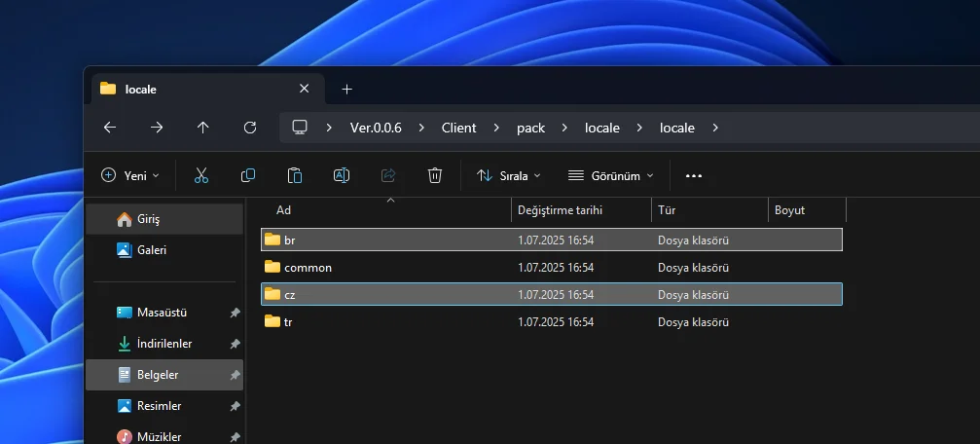Open Resimler in the sidebar
Viewport: 980px width, 444px height.
164,406
